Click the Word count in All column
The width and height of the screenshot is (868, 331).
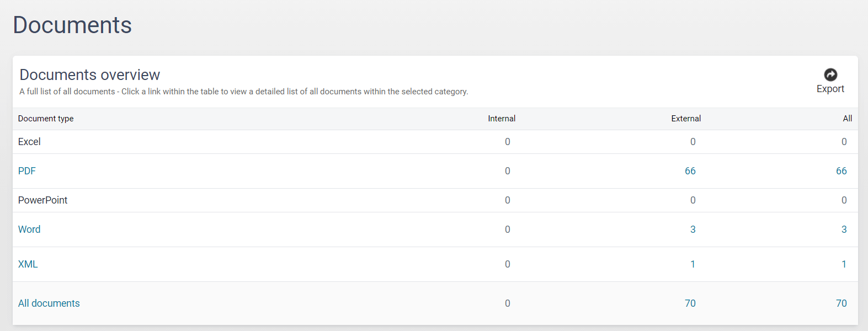844,229
